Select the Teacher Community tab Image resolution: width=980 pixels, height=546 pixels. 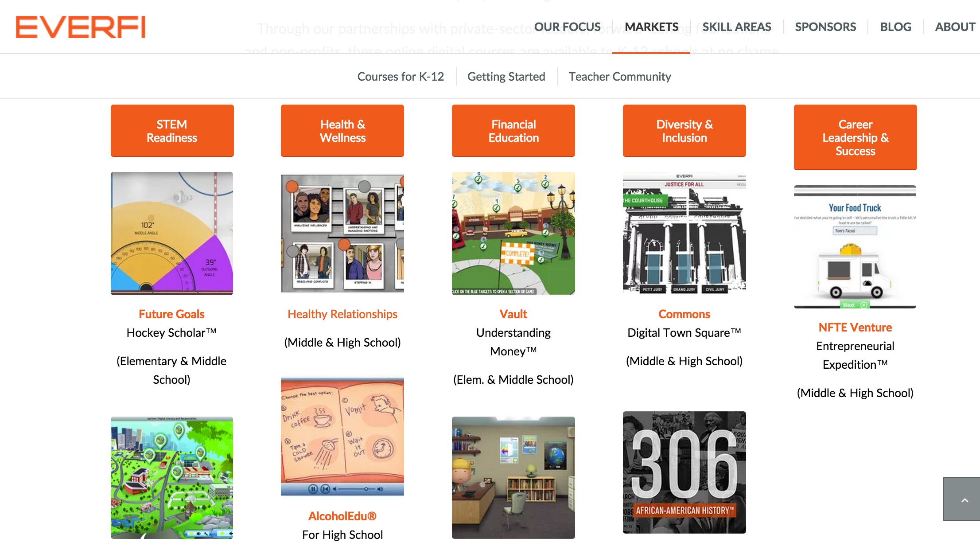(x=620, y=77)
